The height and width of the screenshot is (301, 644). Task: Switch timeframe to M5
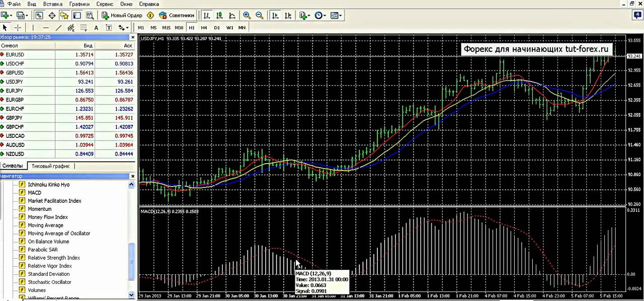coord(153,28)
